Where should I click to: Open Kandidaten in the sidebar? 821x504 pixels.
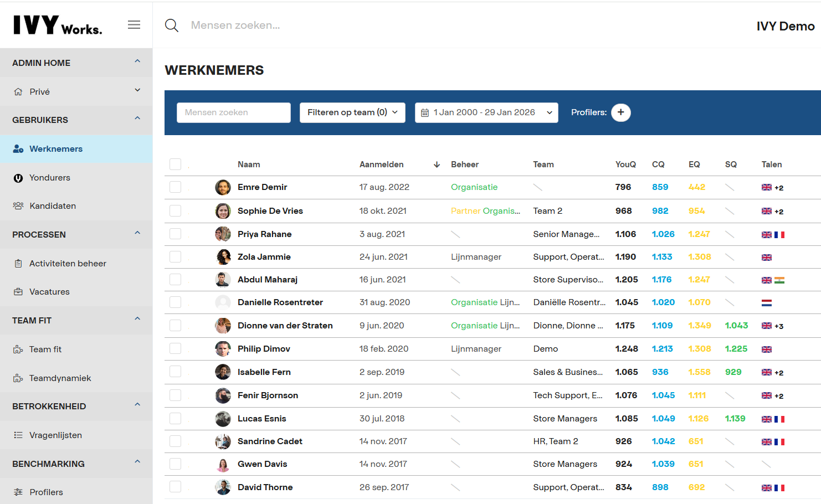[x=53, y=206]
